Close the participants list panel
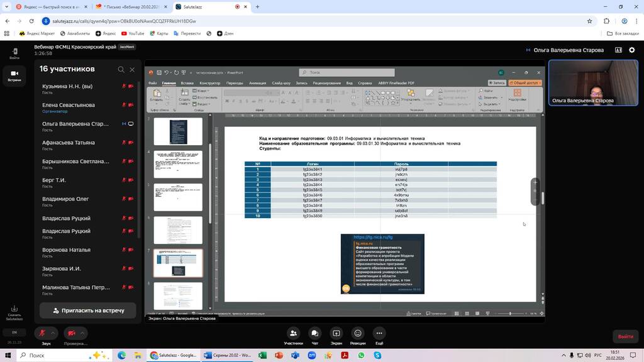Image resolution: width=644 pixels, height=362 pixels. [132, 69]
